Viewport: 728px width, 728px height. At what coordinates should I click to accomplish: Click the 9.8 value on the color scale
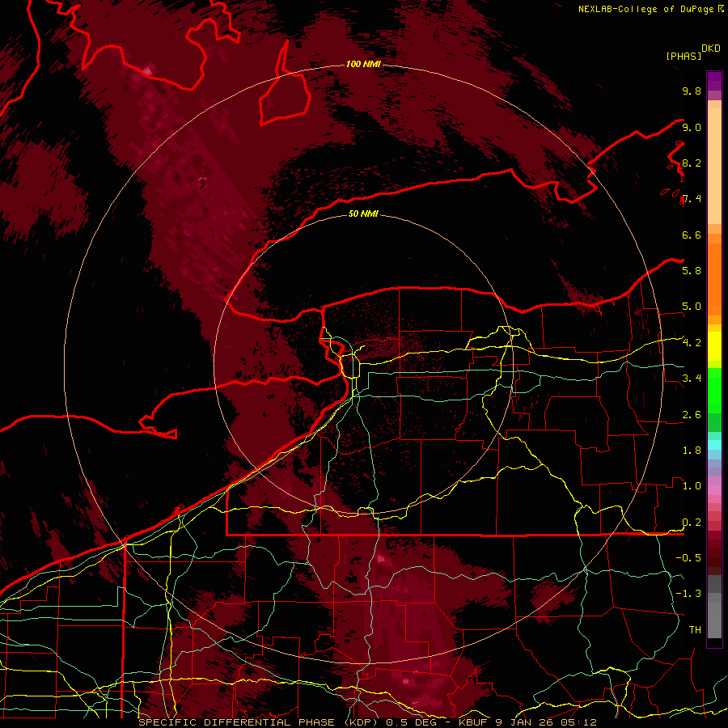(692, 91)
